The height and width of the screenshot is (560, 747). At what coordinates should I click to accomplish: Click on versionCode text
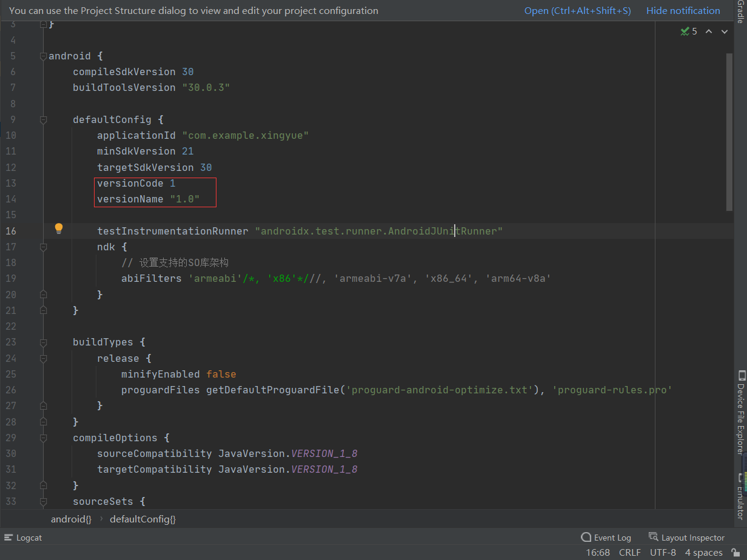pos(130,183)
